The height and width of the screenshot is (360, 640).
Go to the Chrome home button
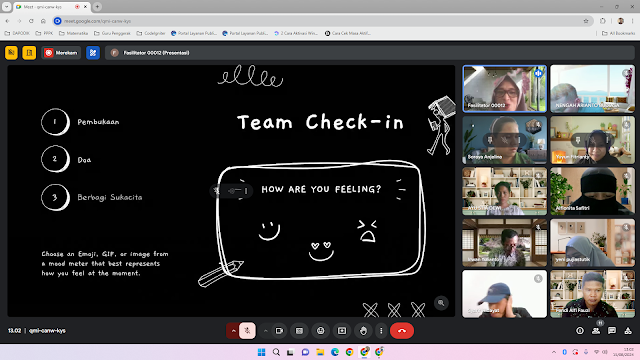pyautogui.click(x=43, y=21)
